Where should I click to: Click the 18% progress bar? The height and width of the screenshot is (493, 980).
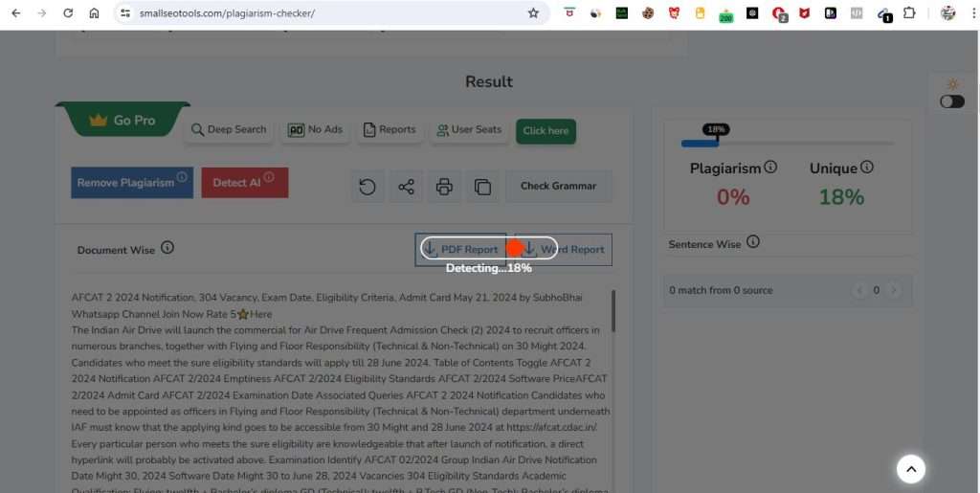[788, 143]
